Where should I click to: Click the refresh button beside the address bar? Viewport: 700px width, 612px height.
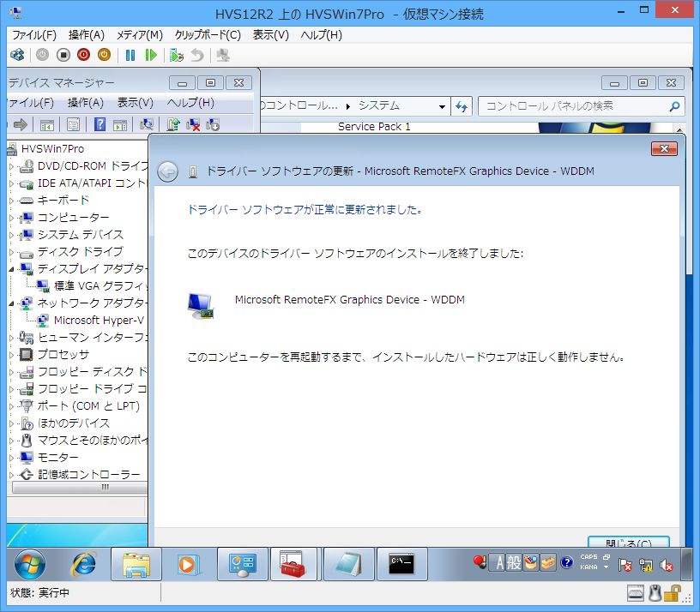point(462,106)
